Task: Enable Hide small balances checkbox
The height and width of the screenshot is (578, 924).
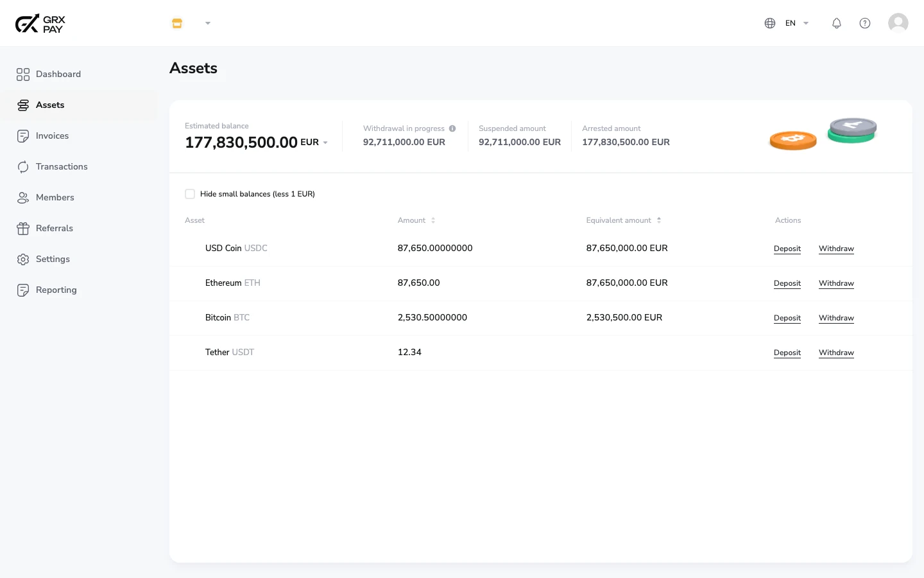Action: pyautogui.click(x=190, y=194)
